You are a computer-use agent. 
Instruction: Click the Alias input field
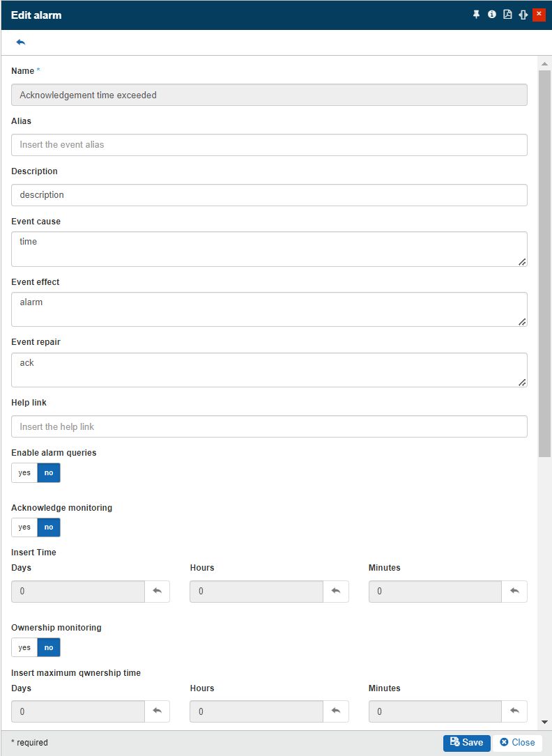pyautogui.click(x=269, y=145)
